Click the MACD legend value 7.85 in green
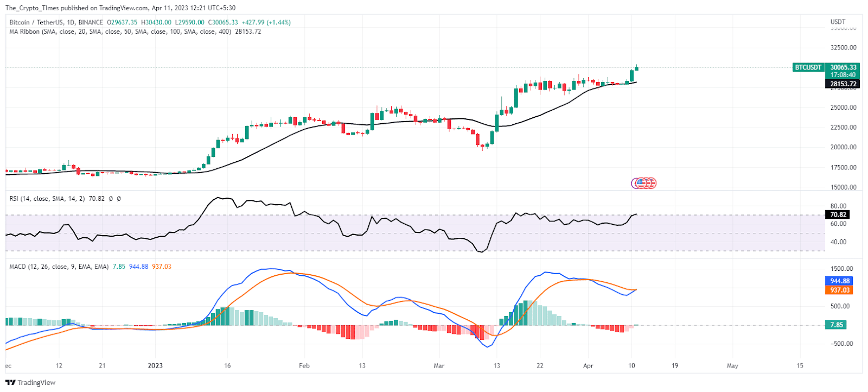The width and height of the screenshot is (868, 392). click(x=119, y=267)
